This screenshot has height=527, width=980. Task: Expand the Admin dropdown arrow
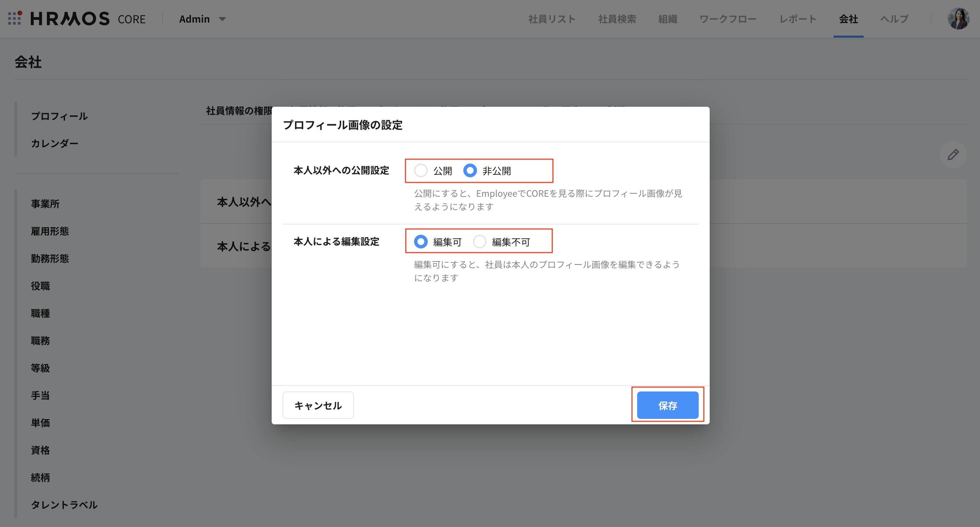pyautogui.click(x=222, y=19)
